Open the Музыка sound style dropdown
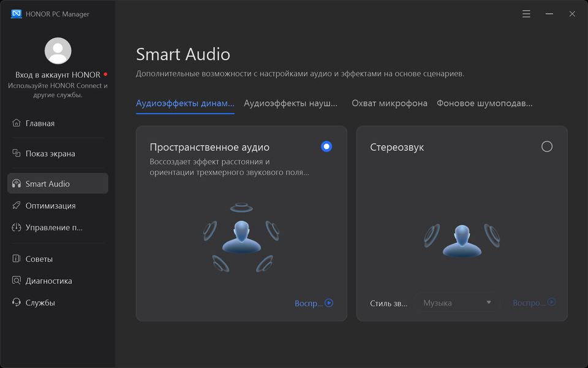Image resolution: width=588 pixels, height=368 pixels. 457,302
